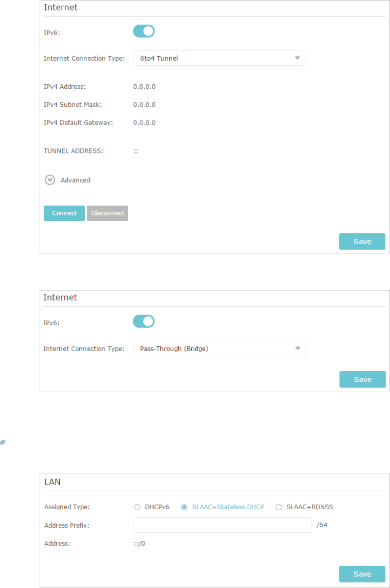
Task: Save the Pass-Through Internet settings
Action: tap(362, 379)
